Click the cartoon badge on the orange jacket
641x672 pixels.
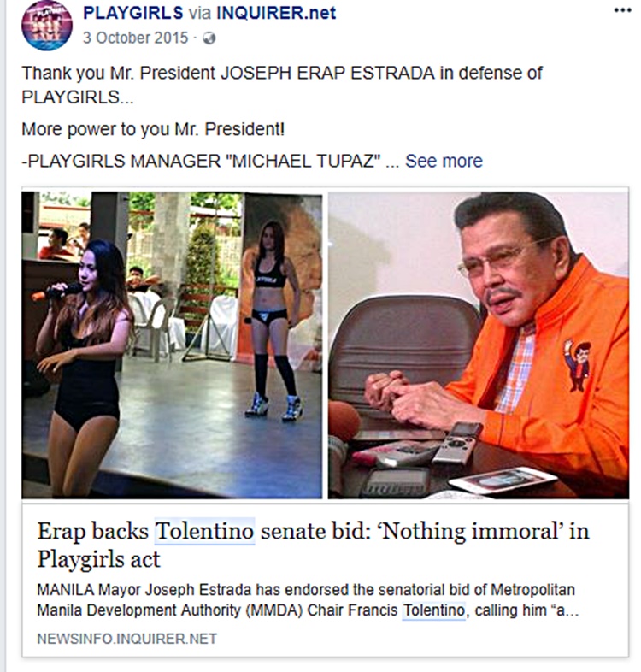(x=577, y=365)
